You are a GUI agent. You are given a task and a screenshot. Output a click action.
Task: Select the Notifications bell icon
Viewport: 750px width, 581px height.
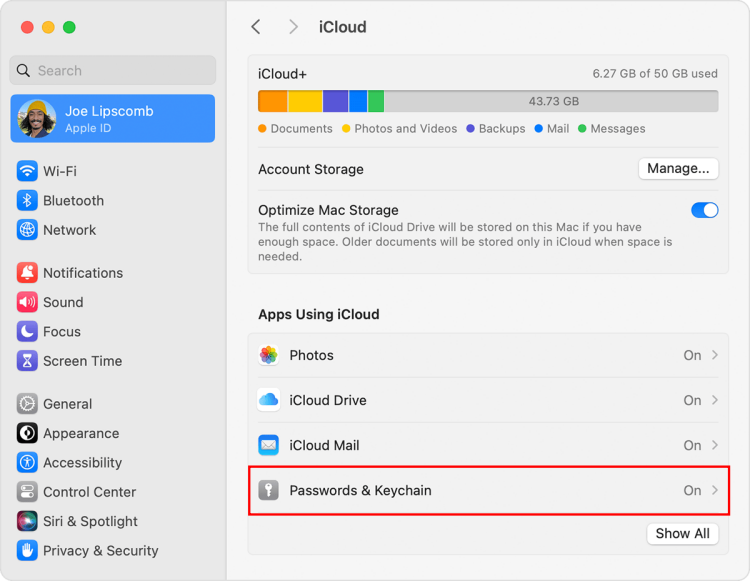coord(27,273)
